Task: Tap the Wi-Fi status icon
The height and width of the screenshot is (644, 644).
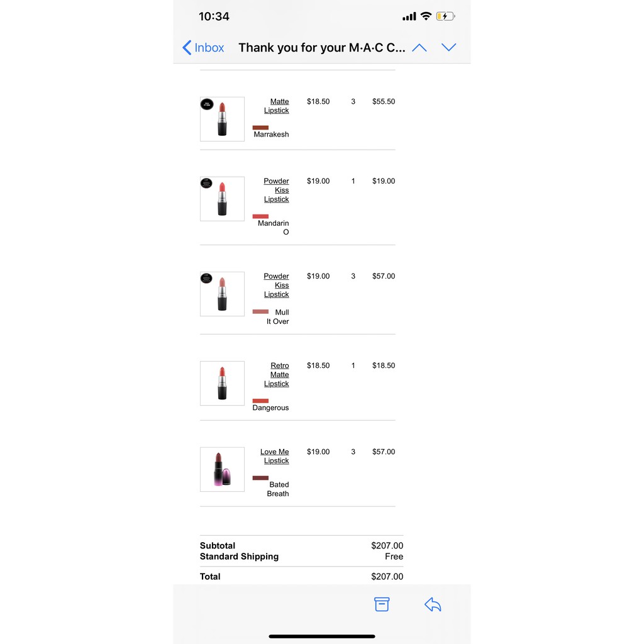Action: [x=426, y=16]
